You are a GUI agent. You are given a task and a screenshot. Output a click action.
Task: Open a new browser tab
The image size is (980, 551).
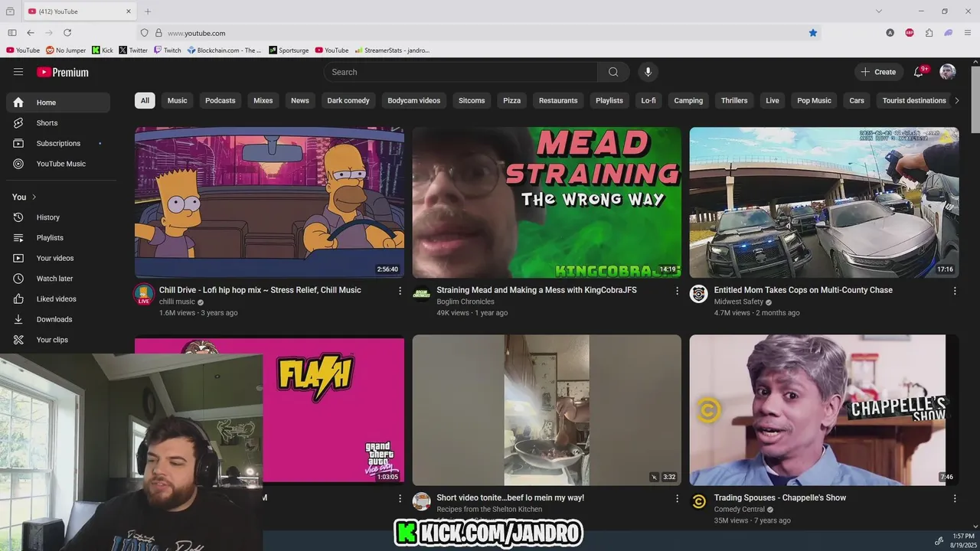pyautogui.click(x=148, y=11)
